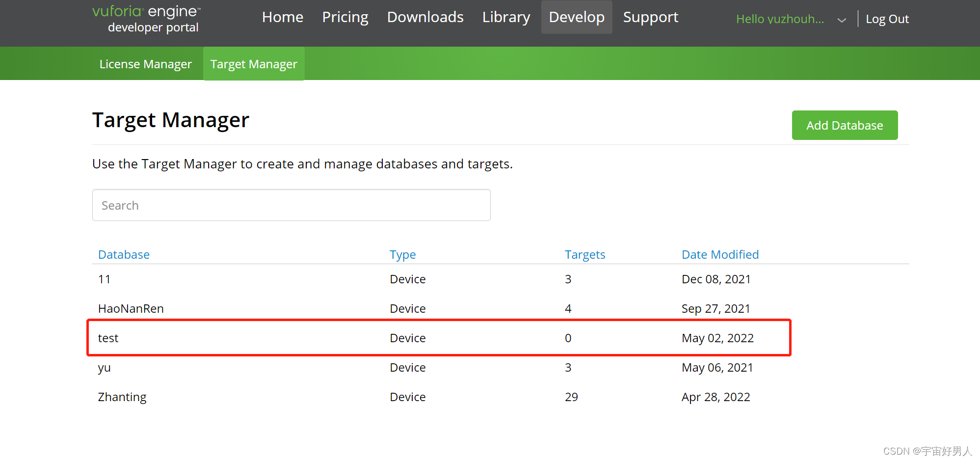Select the Develop menu item
The image size is (980, 461).
(x=577, y=17)
